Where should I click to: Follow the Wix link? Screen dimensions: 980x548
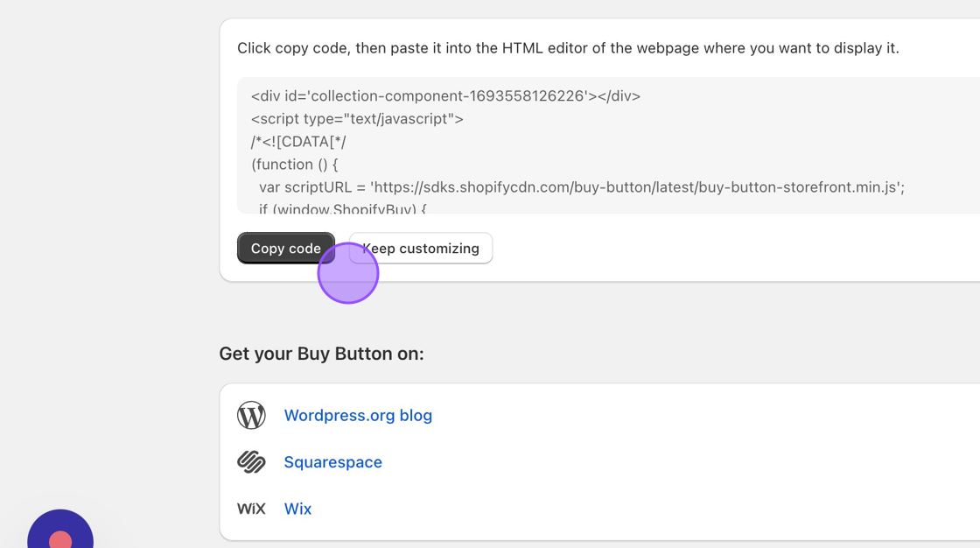pyautogui.click(x=297, y=509)
